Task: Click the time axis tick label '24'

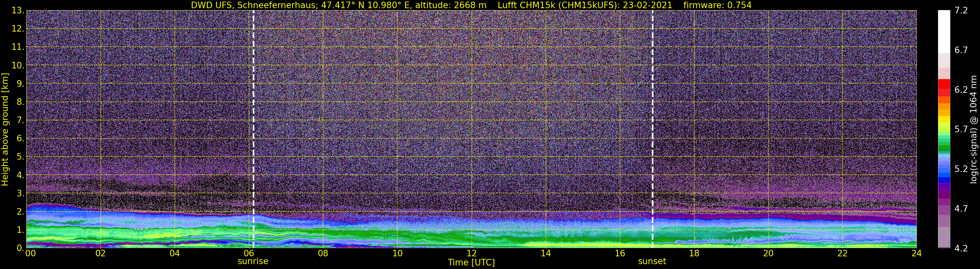Action: 917,253
